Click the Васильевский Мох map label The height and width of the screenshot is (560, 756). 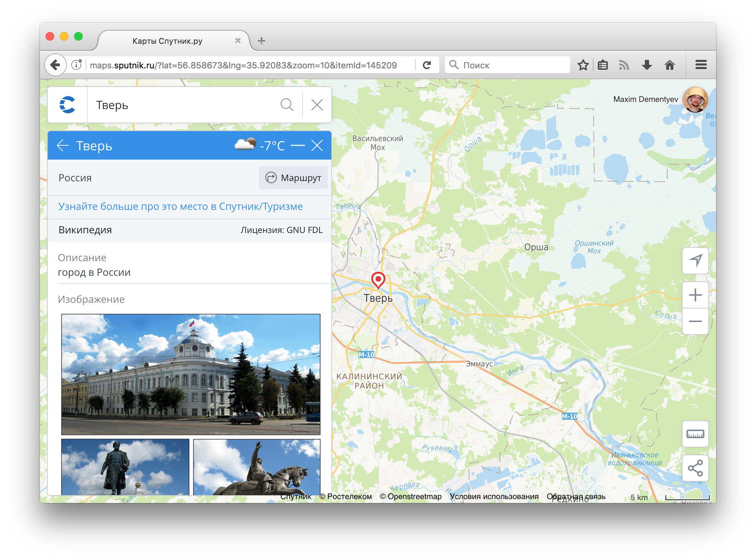pos(378,143)
